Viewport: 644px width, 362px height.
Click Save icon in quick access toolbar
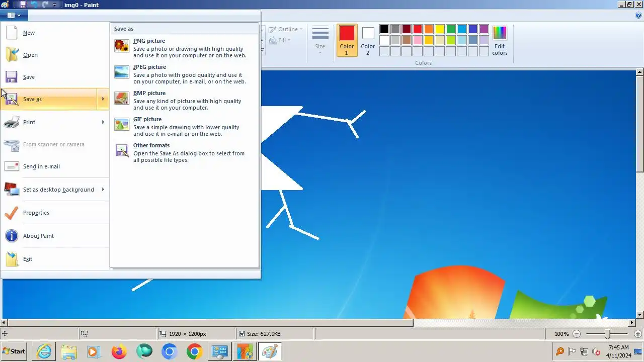[x=23, y=5]
